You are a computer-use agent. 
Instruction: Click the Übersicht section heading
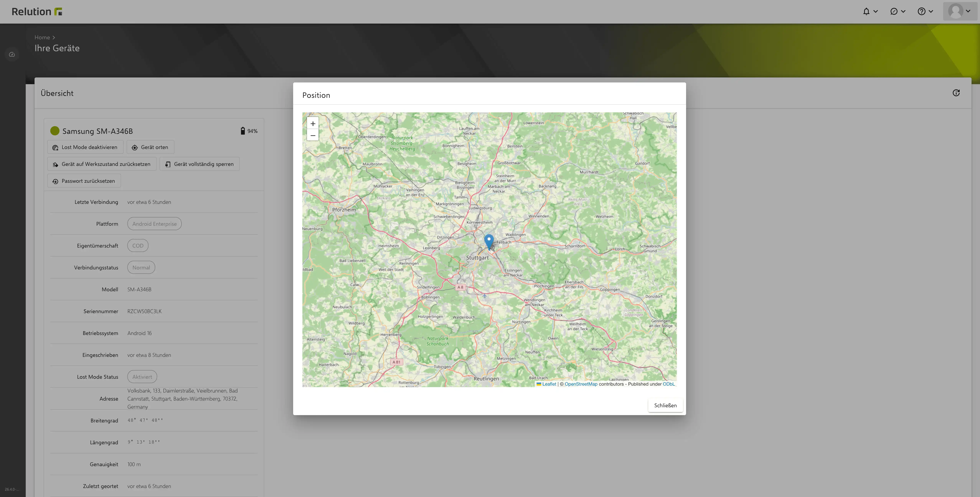point(57,93)
